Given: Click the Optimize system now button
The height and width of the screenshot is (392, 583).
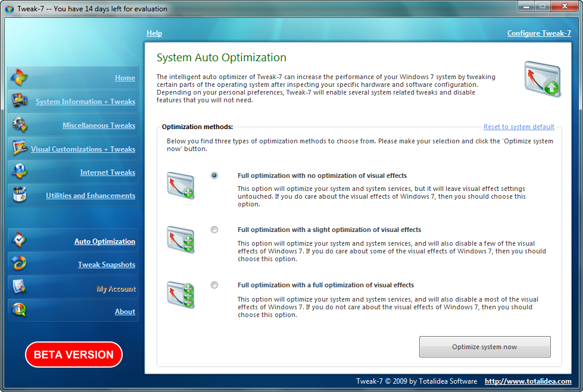Looking at the screenshot, I should point(485,347).
